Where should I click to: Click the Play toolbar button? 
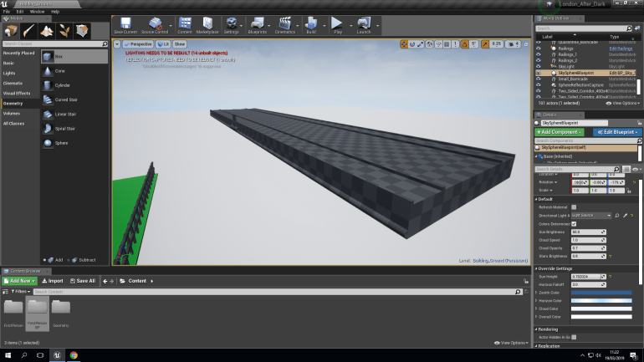[337, 25]
